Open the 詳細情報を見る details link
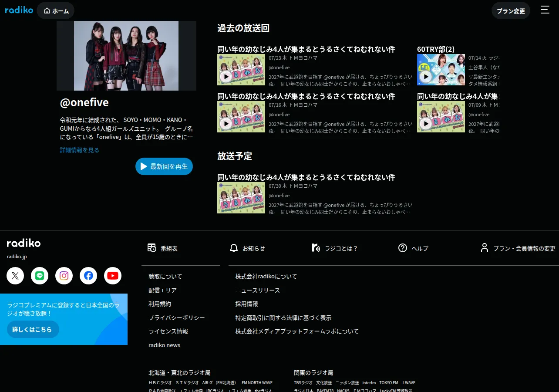559x392 pixels. point(80,150)
